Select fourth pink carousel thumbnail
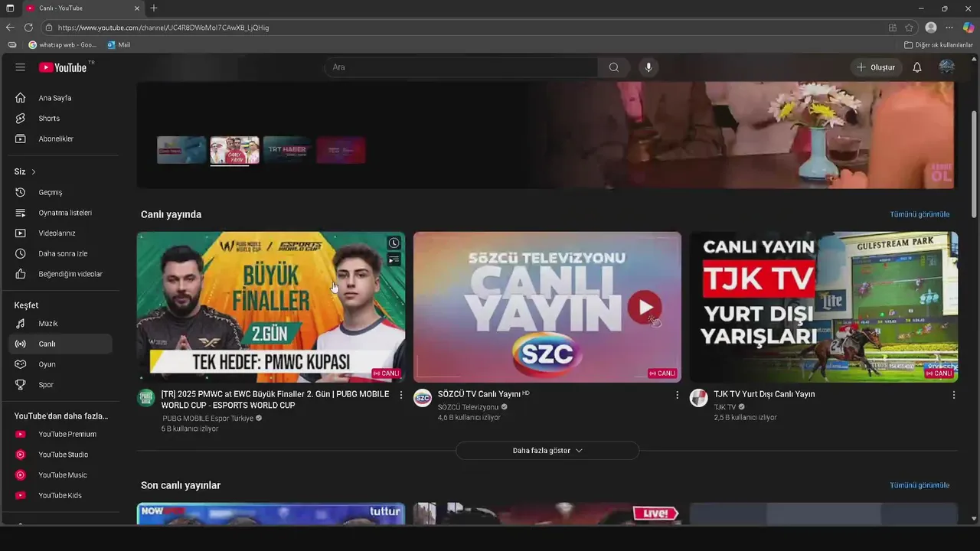Screen dimensions: 980x551 (341, 150)
